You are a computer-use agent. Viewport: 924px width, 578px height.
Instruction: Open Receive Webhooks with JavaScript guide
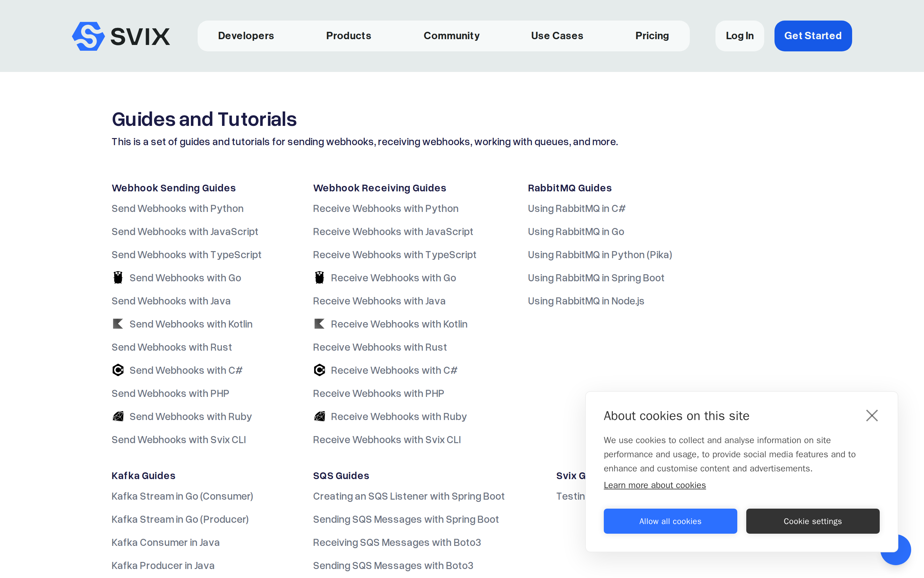tap(393, 232)
